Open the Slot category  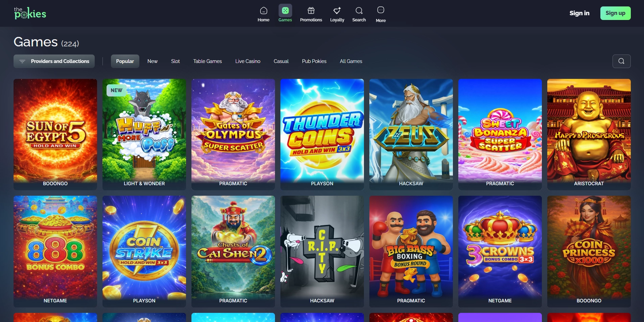(x=175, y=61)
